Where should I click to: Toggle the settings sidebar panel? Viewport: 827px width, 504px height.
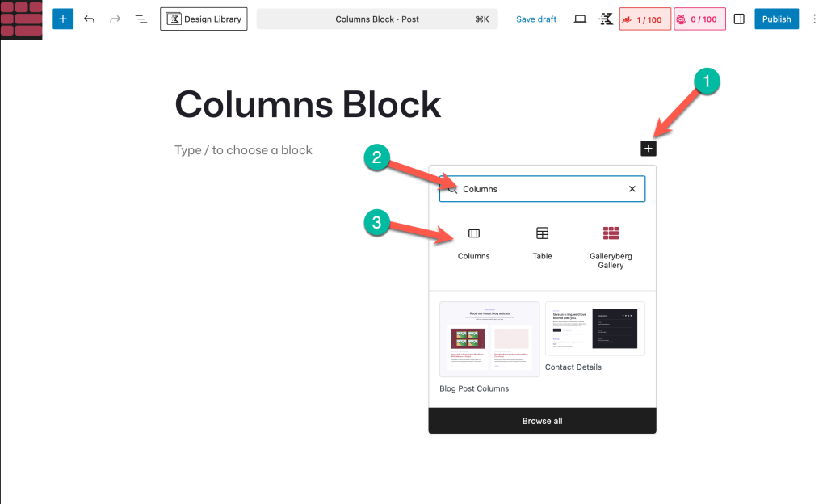739,19
